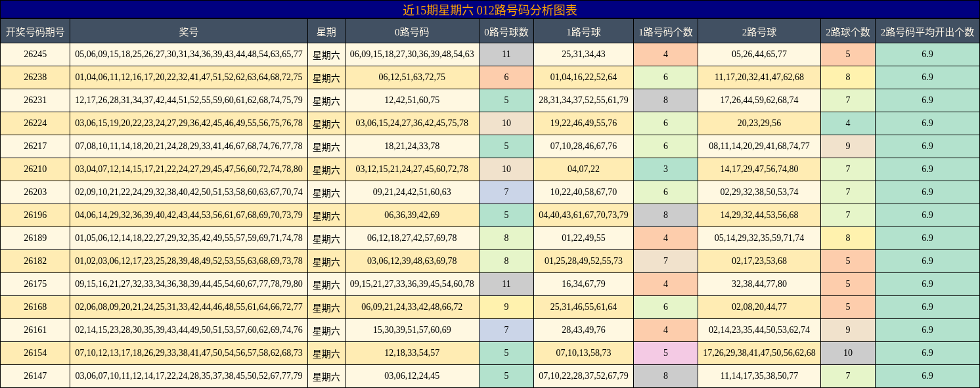Click period number 26182
This screenshot has height=388, width=980.
point(35,261)
